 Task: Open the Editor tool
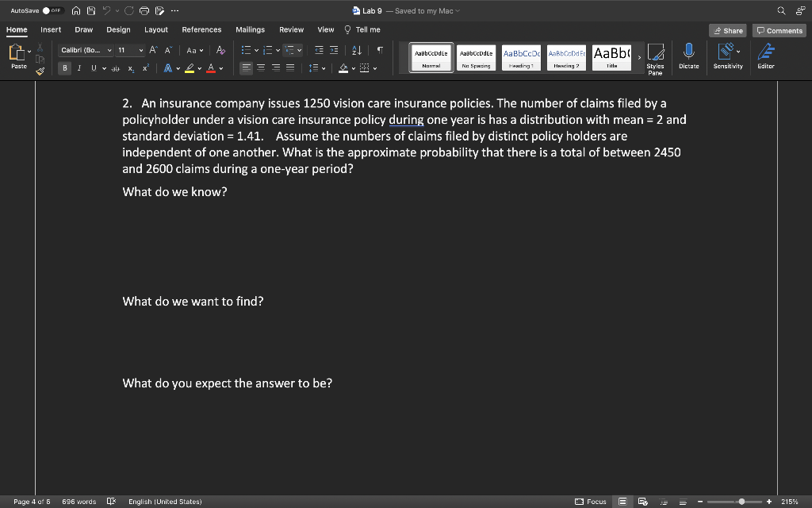coord(766,56)
